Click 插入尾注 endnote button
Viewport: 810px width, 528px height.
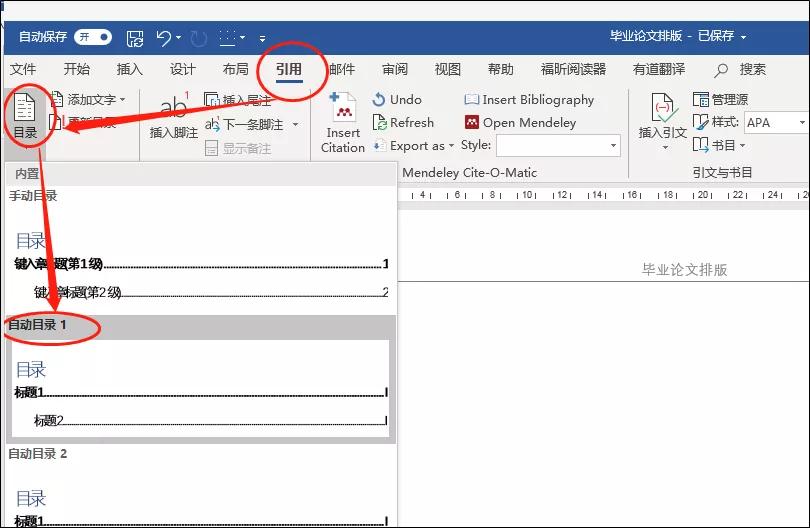click(238, 100)
